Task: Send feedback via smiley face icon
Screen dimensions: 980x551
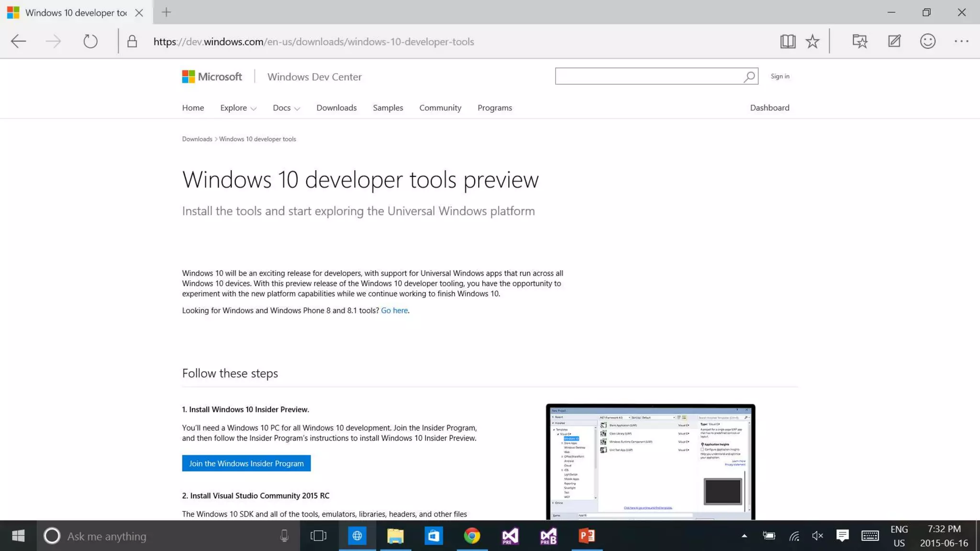Action: [928, 41]
